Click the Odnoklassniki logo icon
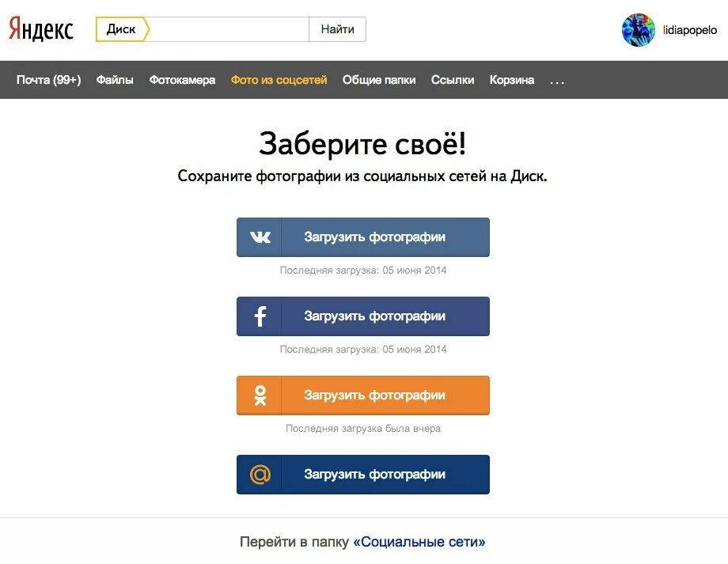 pyautogui.click(x=260, y=396)
